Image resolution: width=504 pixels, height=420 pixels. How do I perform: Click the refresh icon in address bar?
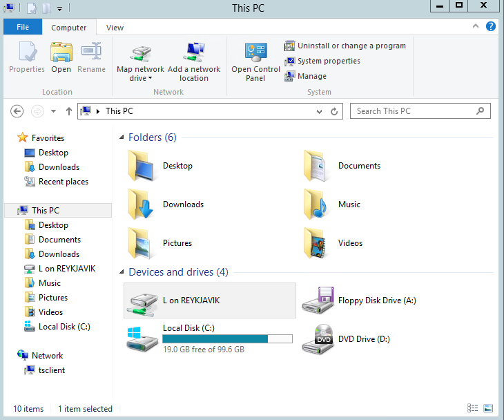point(334,111)
